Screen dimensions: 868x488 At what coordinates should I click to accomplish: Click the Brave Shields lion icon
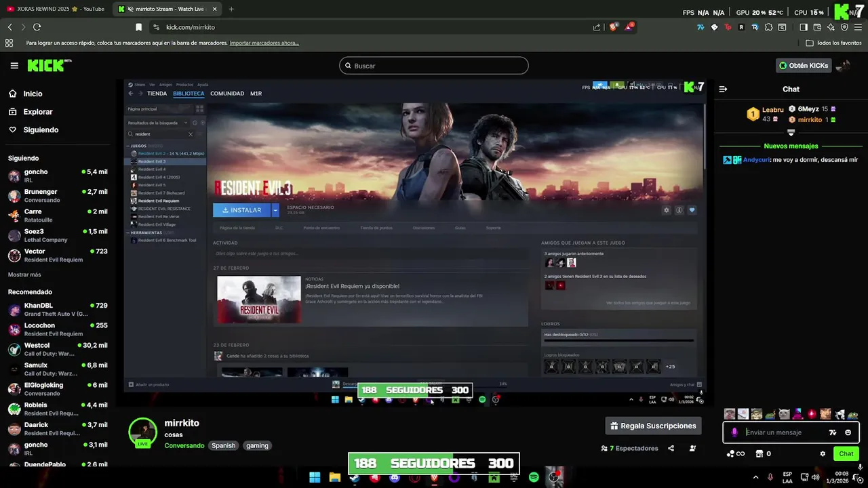(x=614, y=27)
